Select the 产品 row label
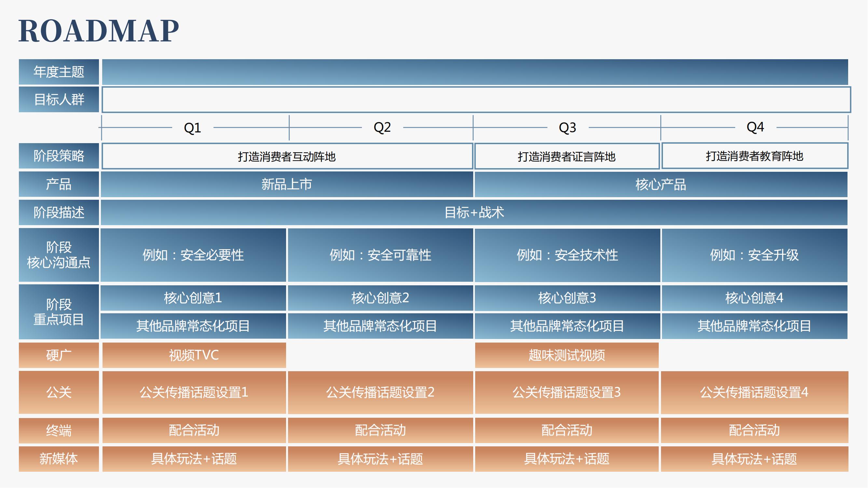The width and height of the screenshot is (868, 488). (59, 184)
